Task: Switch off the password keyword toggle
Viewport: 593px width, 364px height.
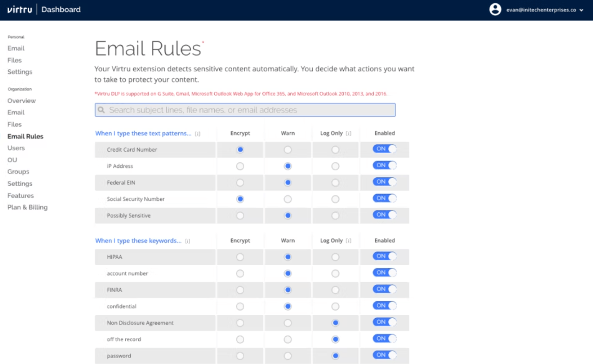Action: [x=385, y=355]
